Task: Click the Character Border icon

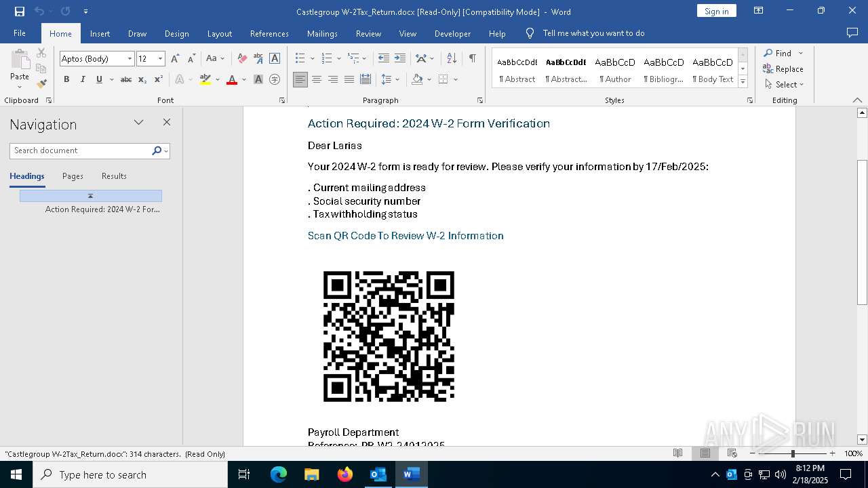Action: pos(275,59)
